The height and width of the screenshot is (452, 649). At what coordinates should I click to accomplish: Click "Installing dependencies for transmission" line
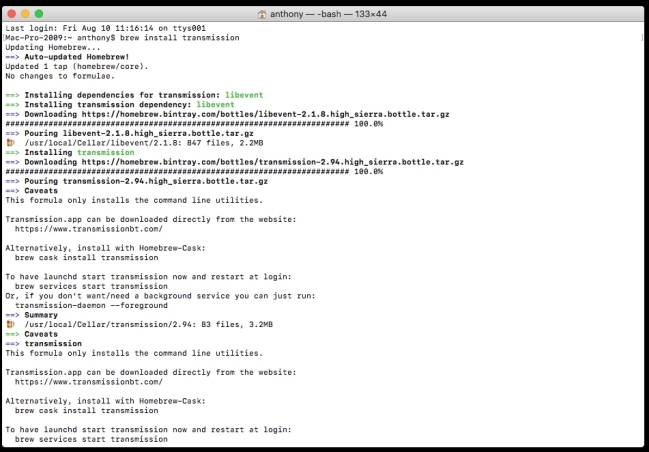point(134,95)
